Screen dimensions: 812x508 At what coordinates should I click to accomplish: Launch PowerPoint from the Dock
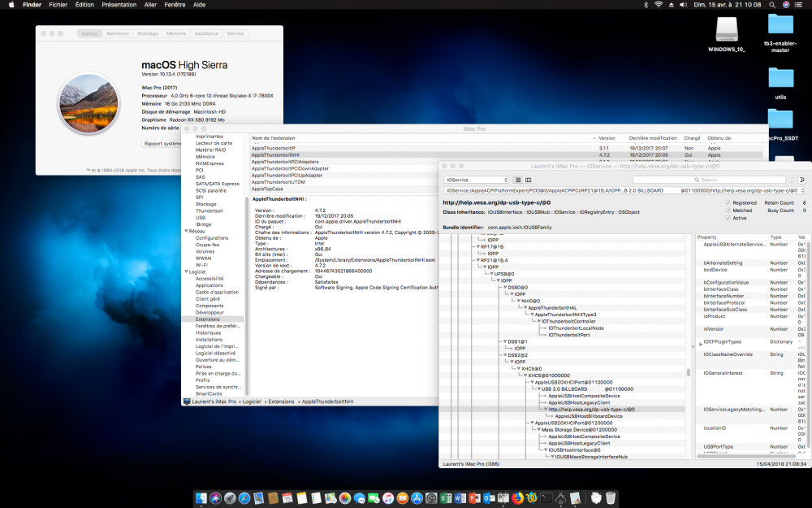click(474, 499)
